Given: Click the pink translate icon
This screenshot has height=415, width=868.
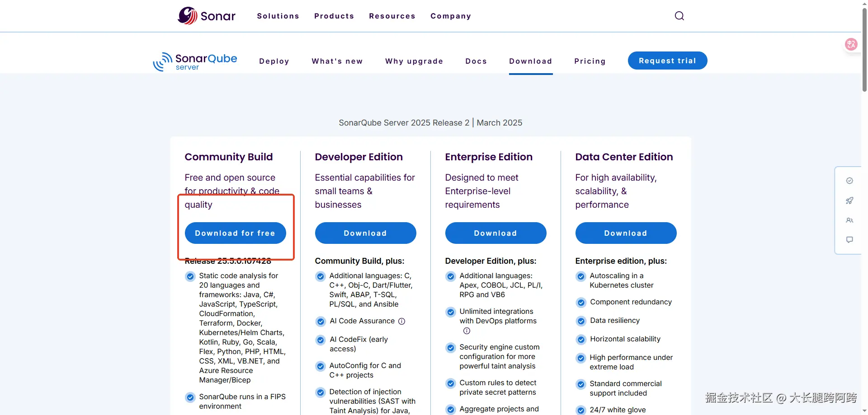Looking at the screenshot, I should tap(851, 44).
